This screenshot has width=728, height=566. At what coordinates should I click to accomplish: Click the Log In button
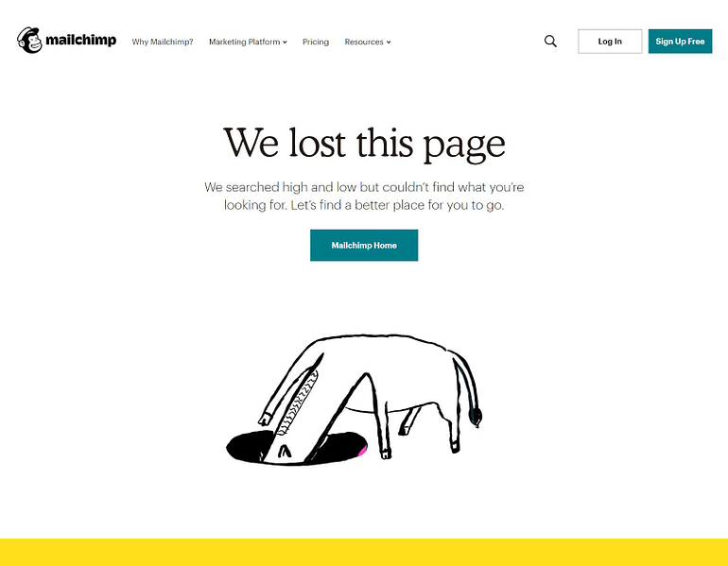pos(610,42)
